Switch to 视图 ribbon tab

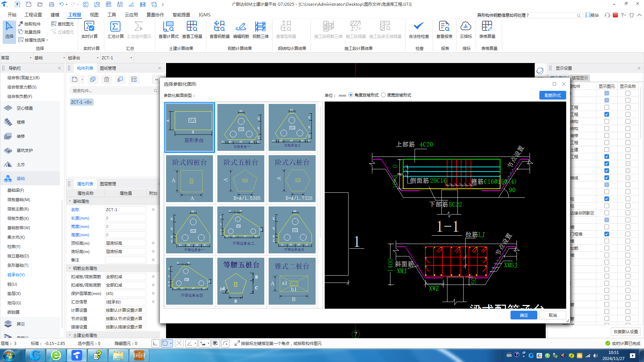point(94,15)
